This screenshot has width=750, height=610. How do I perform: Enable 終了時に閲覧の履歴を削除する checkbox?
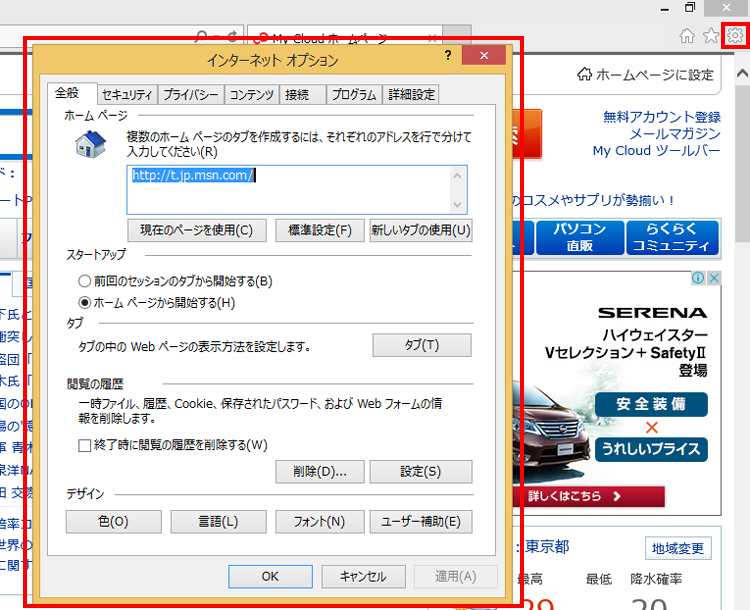tap(85, 445)
